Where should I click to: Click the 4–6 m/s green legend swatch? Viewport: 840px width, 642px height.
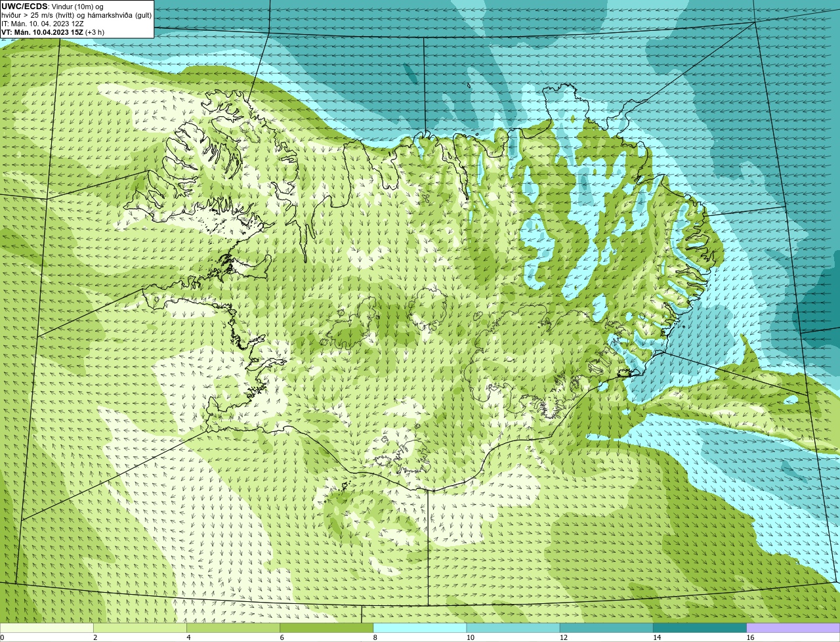coord(233,628)
